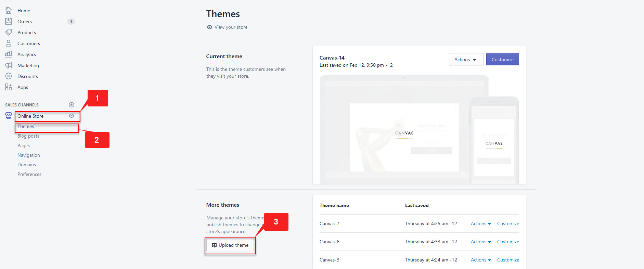
Task: Click the Marketing megaphone icon
Action: click(x=9, y=65)
